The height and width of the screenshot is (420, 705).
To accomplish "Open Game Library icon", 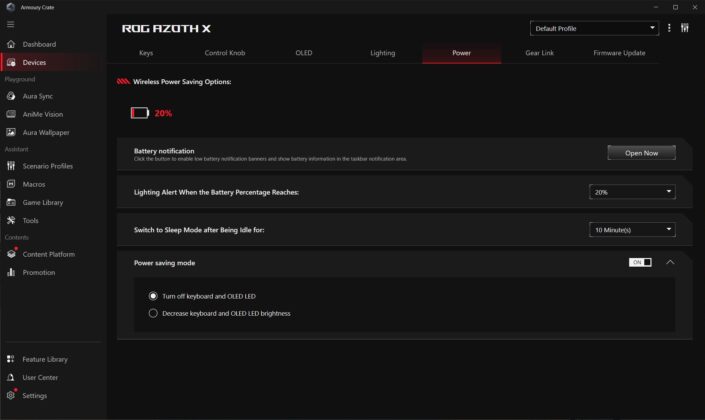I will [x=11, y=202].
